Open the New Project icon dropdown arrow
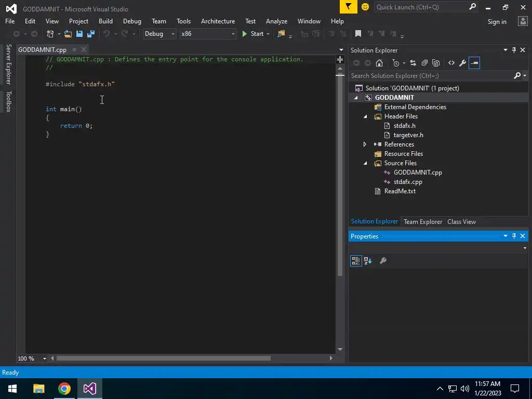The height and width of the screenshot is (399, 532). click(59, 34)
